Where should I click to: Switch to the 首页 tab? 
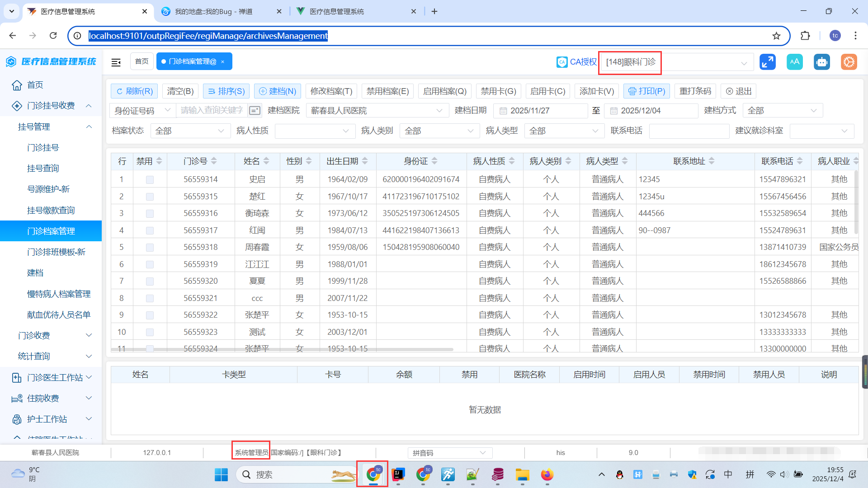tap(142, 61)
